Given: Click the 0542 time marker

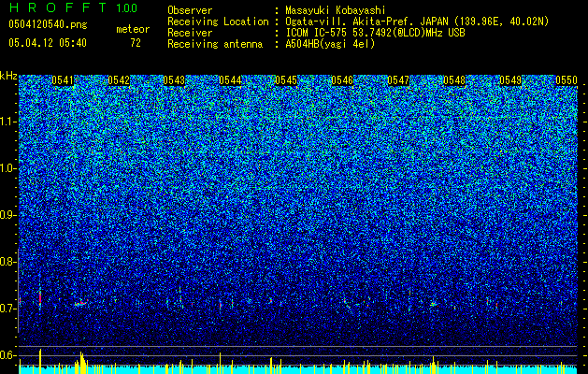Looking at the screenshot, I should pyautogui.click(x=119, y=80).
